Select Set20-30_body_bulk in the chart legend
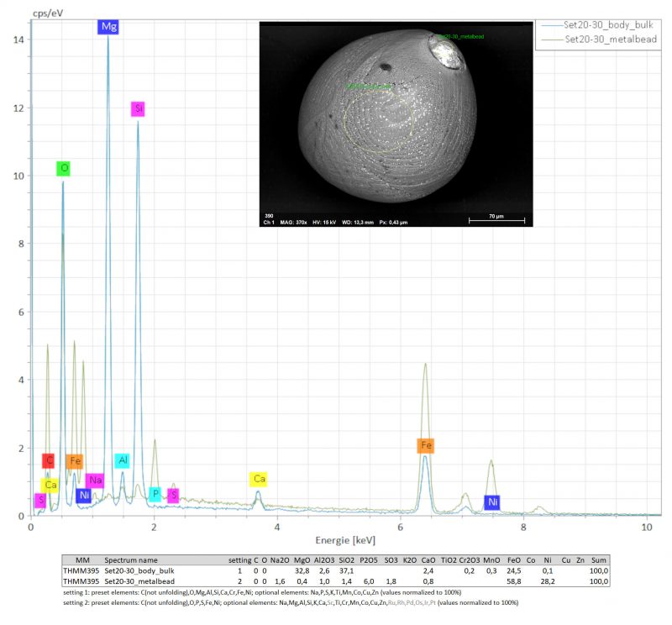 (603, 25)
